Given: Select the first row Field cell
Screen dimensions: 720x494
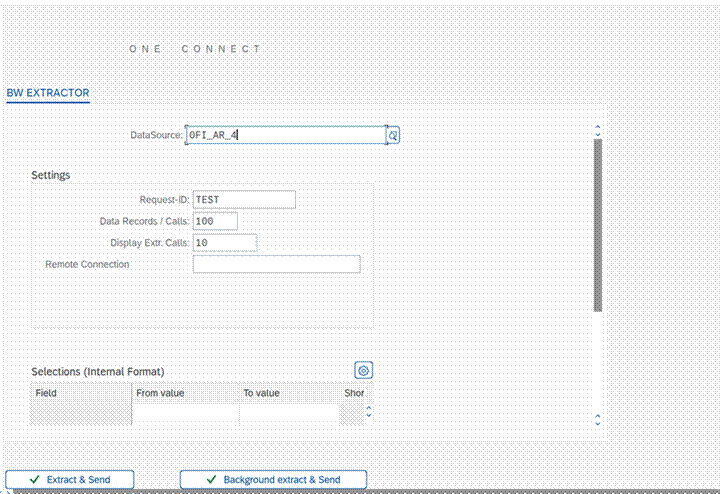Looking at the screenshot, I should coord(81,413).
